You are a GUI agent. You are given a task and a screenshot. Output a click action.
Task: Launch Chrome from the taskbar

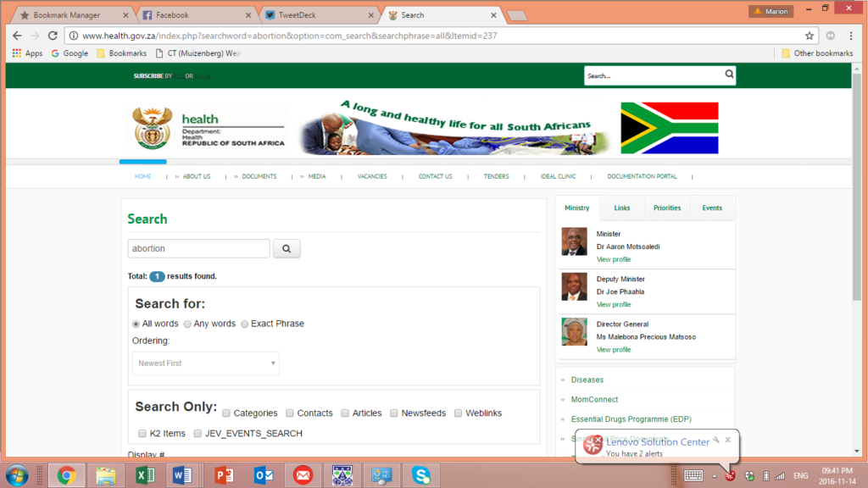[x=66, y=475]
